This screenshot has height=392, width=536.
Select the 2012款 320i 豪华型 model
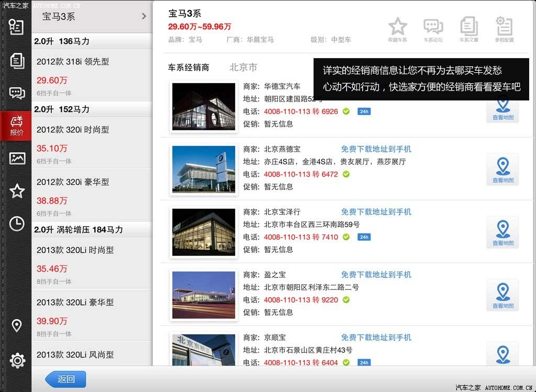(92, 196)
